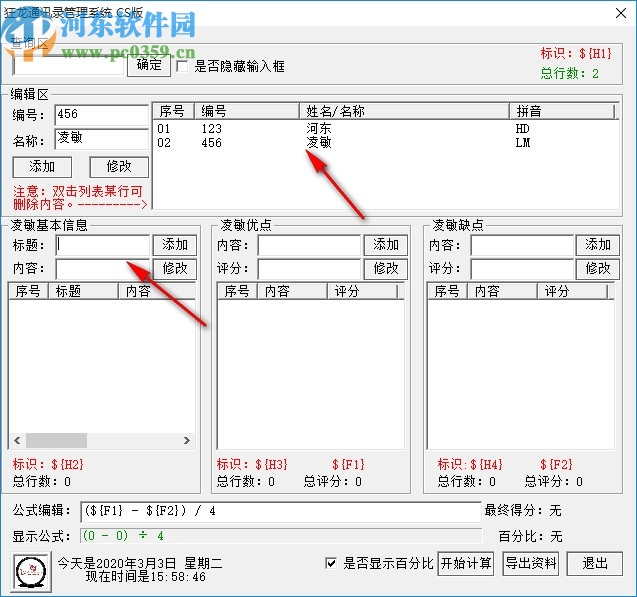Close the window with the X button
This screenshot has height=597, width=637.
(x=621, y=13)
